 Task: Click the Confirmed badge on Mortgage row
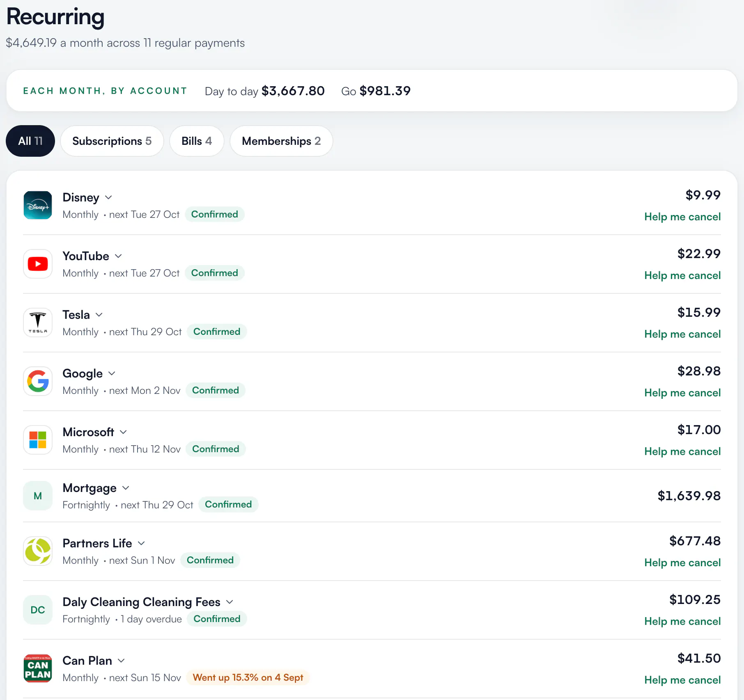(x=228, y=504)
